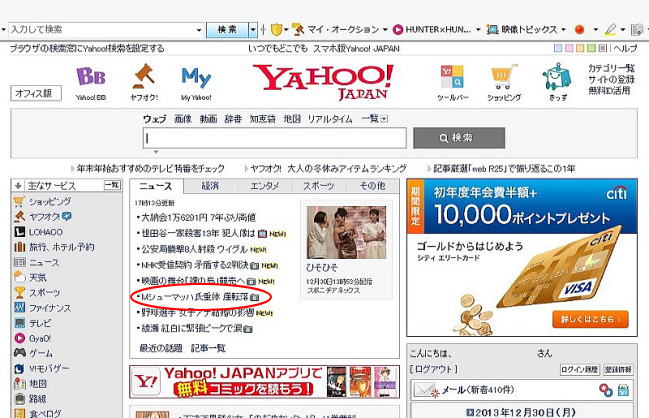Expand the 一覧 search category dropdown
Screen dimensions: 649x418
(384, 119)
